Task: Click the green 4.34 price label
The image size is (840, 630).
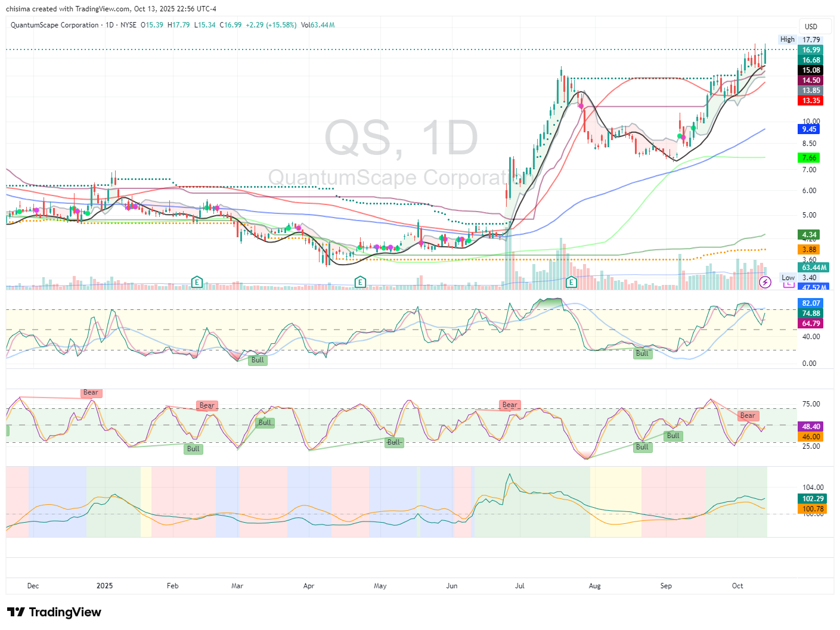Action: (809, 235)
